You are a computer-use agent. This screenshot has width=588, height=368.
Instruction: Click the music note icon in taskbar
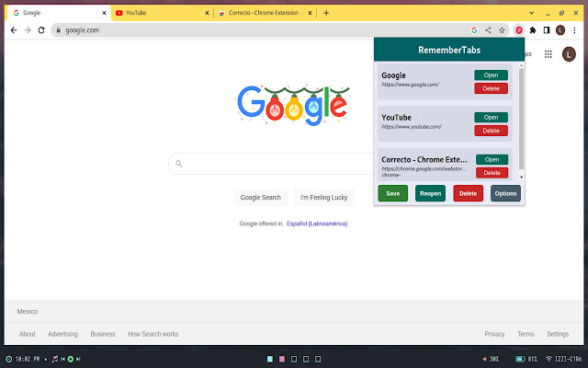[55, 359]
